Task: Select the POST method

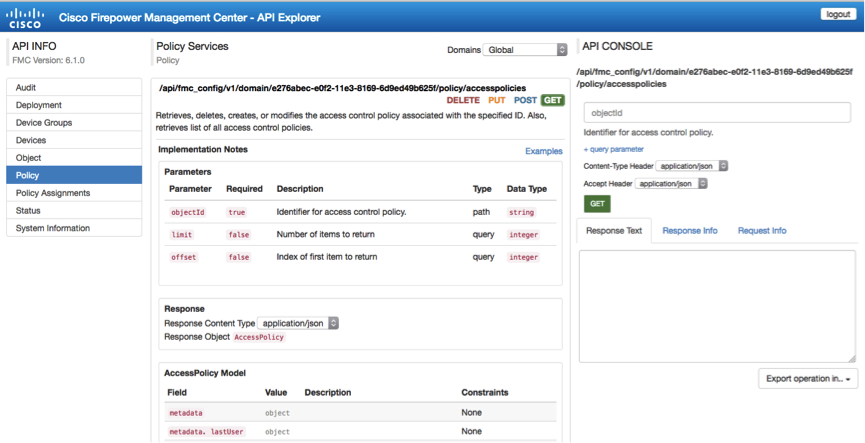Action: 525,101
